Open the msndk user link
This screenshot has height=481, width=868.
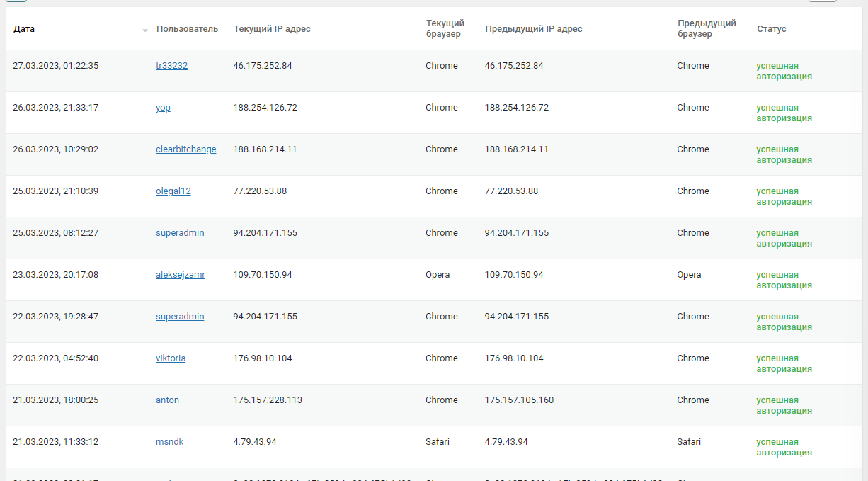tap(169, 442)
